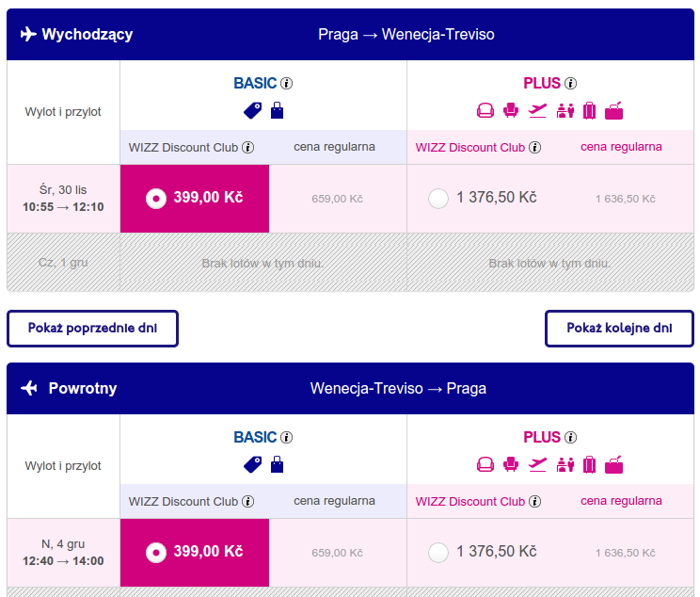
Task: Click outbound BASIC WIZZ Discount Club info icon
Action: tap(247, 148)
